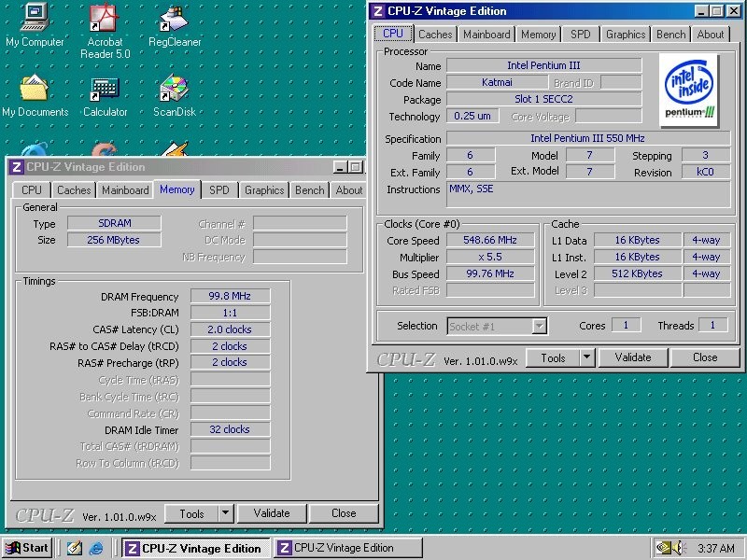
Task: Open the My Computer desktop icon
Action: [35, 19]
